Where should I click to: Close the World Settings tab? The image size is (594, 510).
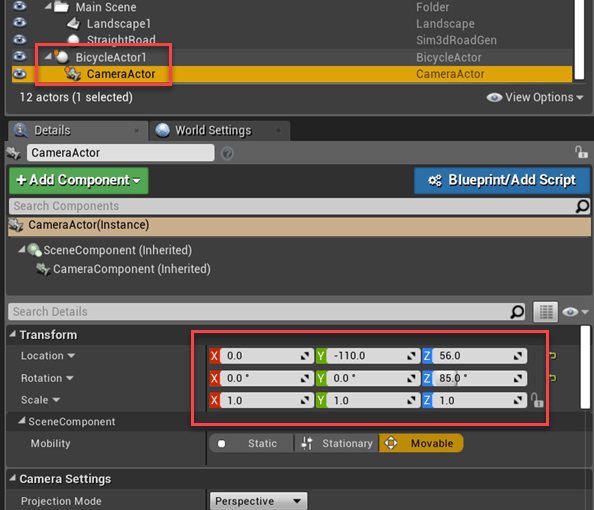pyautogui.click(x=278, y=130)
